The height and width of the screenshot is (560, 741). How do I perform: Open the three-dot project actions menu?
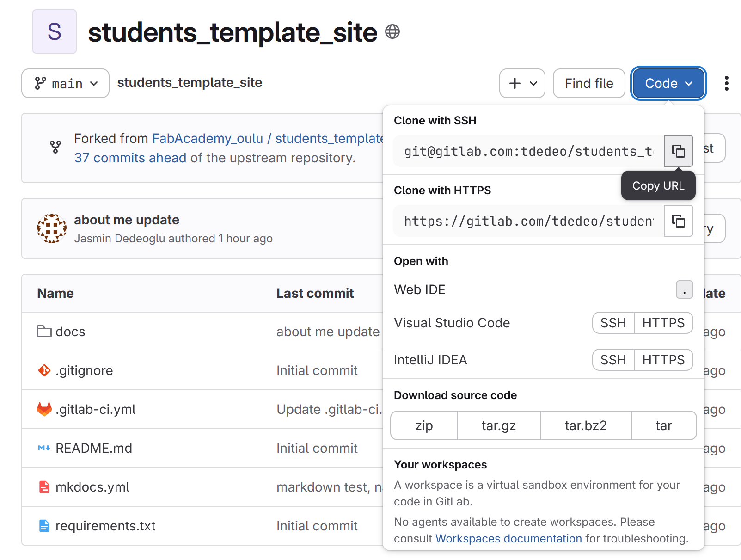pyautogui.click(x=726, y=83)
